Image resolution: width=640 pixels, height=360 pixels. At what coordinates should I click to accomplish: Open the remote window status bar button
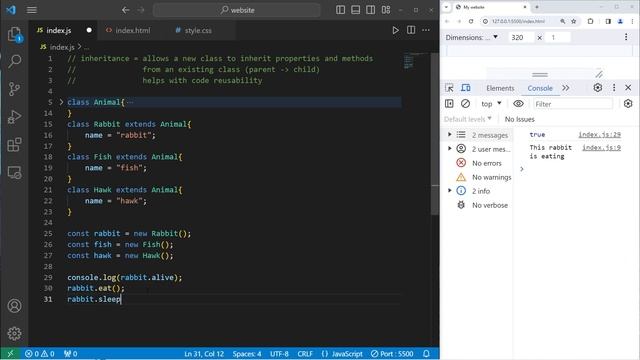click(x=11, y=353)
